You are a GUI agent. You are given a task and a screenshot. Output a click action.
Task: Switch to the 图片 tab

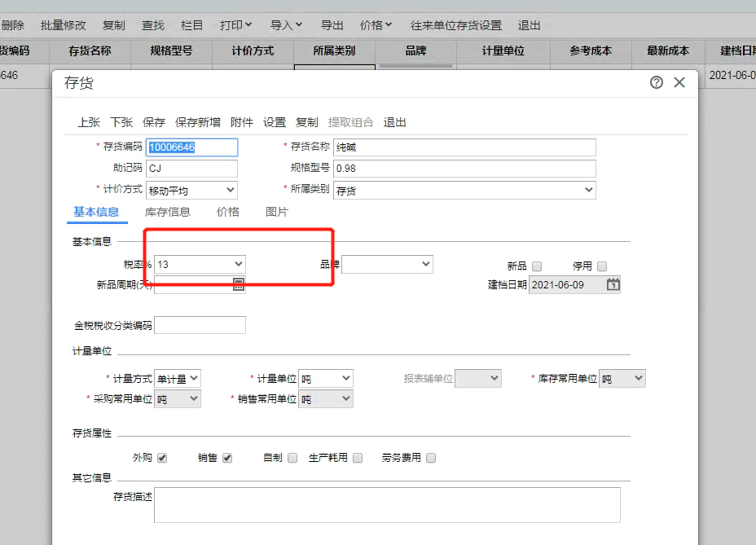(277, 212)
